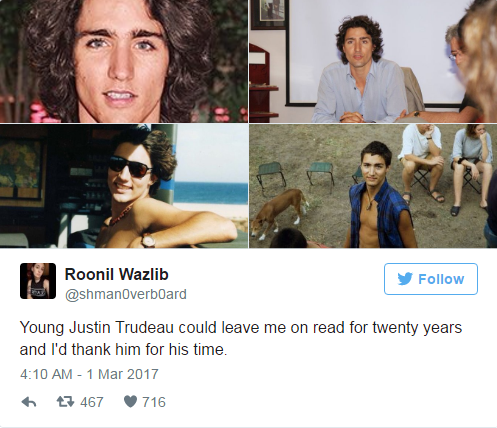Viewport: 497px width, 428px height.
Task: Click the 716 likes count
Action: click(x=154, y=402)
